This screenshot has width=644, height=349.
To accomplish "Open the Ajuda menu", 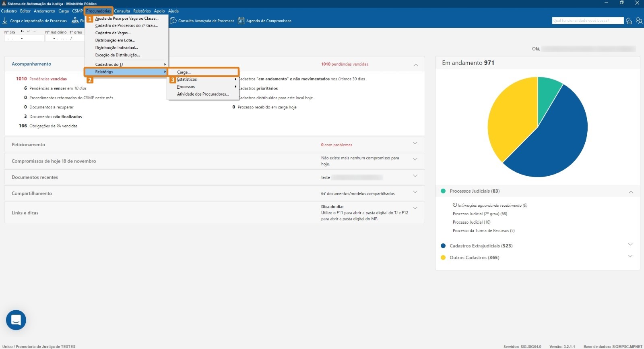I will (x=173, y=11).
